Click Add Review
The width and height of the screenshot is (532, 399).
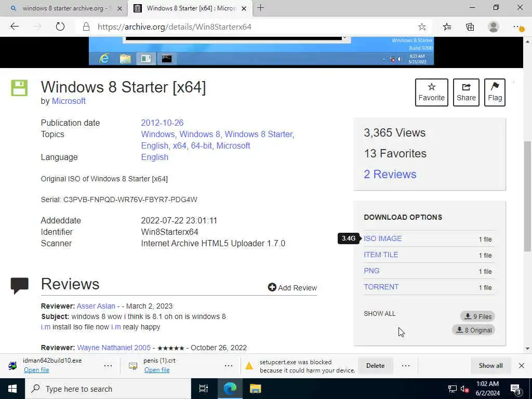coord(292,288)
